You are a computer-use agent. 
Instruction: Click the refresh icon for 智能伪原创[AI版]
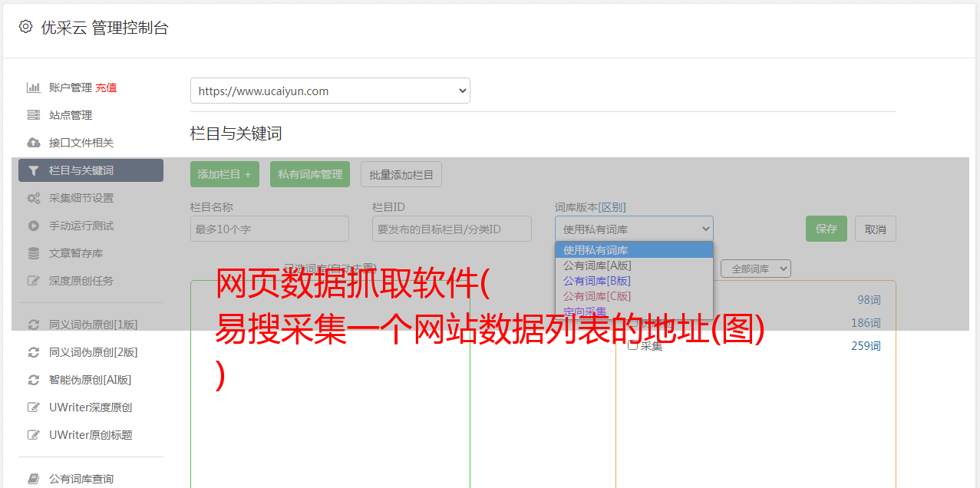click(34, 380)
